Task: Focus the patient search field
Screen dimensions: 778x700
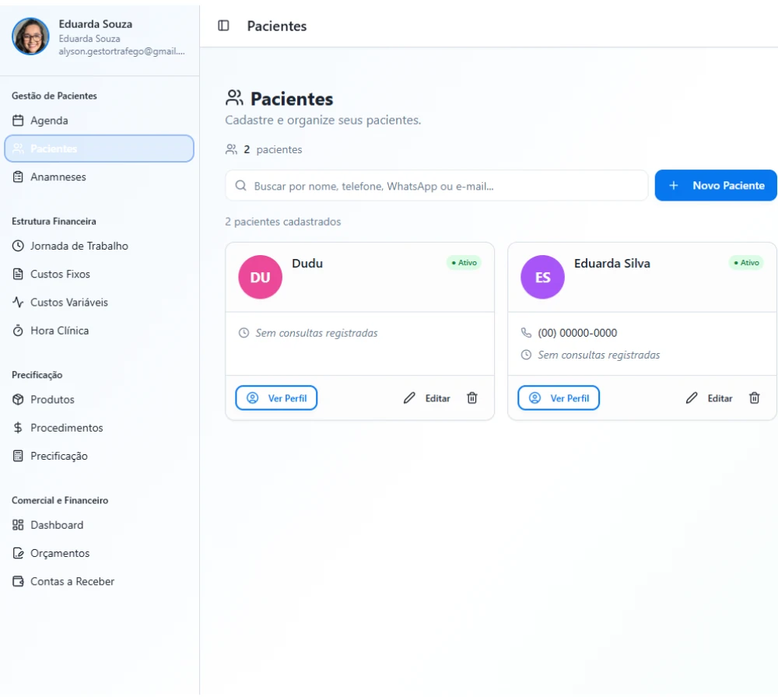Action: point(436,186)
